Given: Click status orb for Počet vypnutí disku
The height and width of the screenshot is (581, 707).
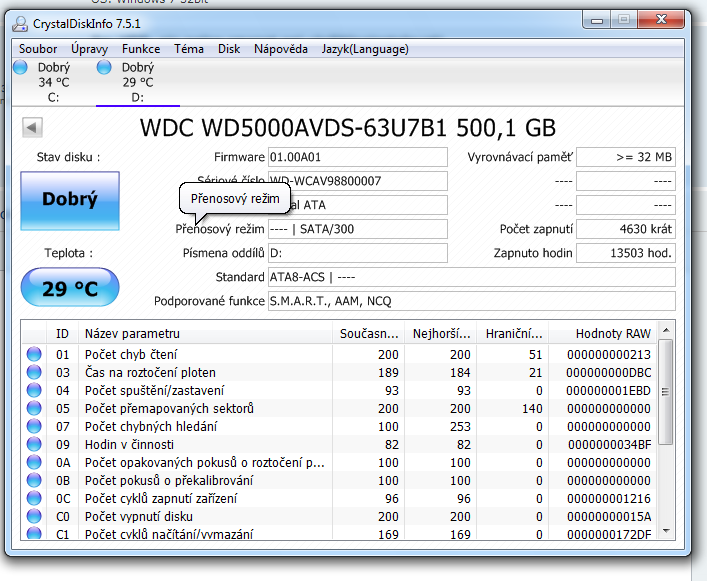Looking at the screenshot, I should point(34,516).
